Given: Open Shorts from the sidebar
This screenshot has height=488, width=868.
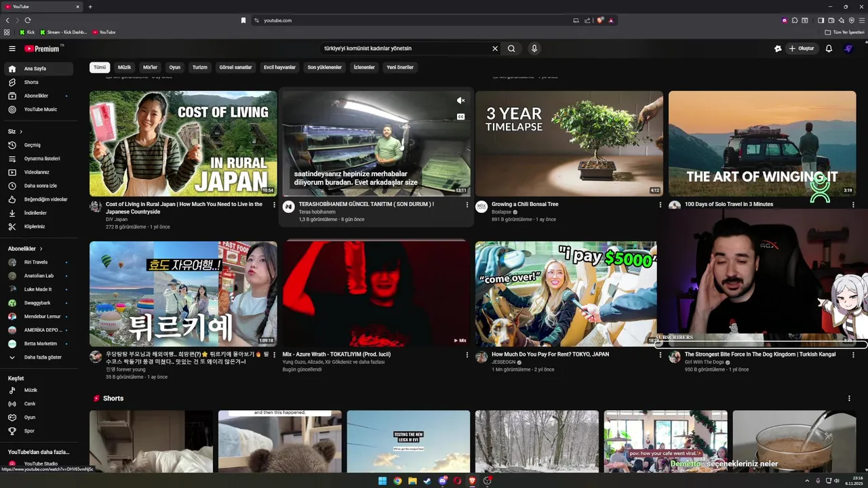Looking at the screenshot, I should pos(38,82).
